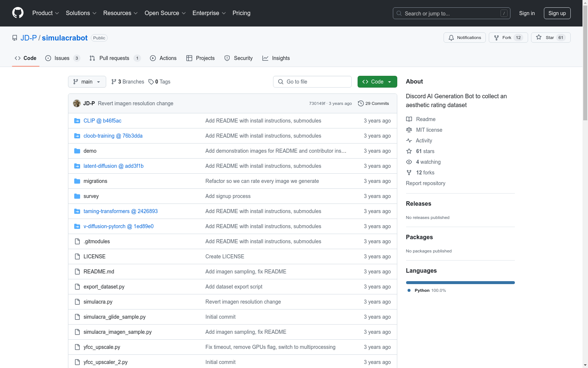The image size is (588, 368).
Task: Open the Issues tab
Action: pos(62,58)
